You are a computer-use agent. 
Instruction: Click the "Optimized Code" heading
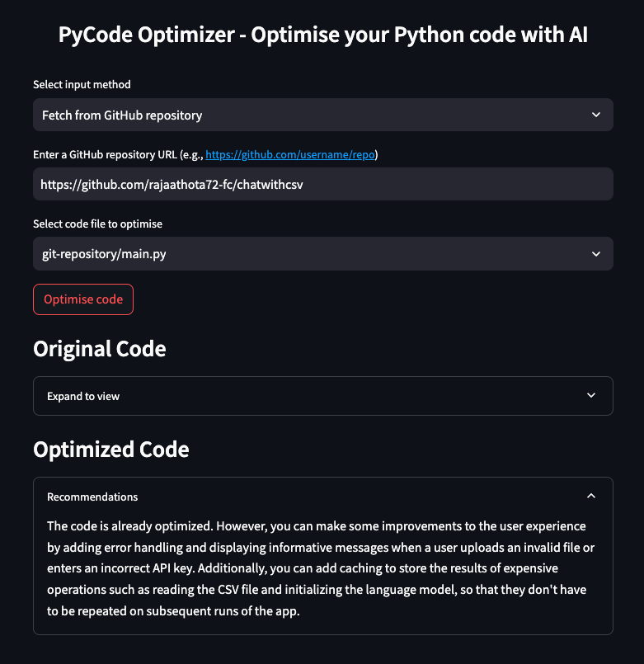tap(110, 450)
